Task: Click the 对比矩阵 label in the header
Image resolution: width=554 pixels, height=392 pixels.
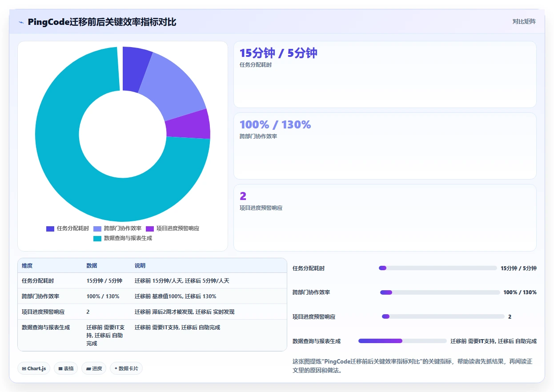Action: point(524,21)
